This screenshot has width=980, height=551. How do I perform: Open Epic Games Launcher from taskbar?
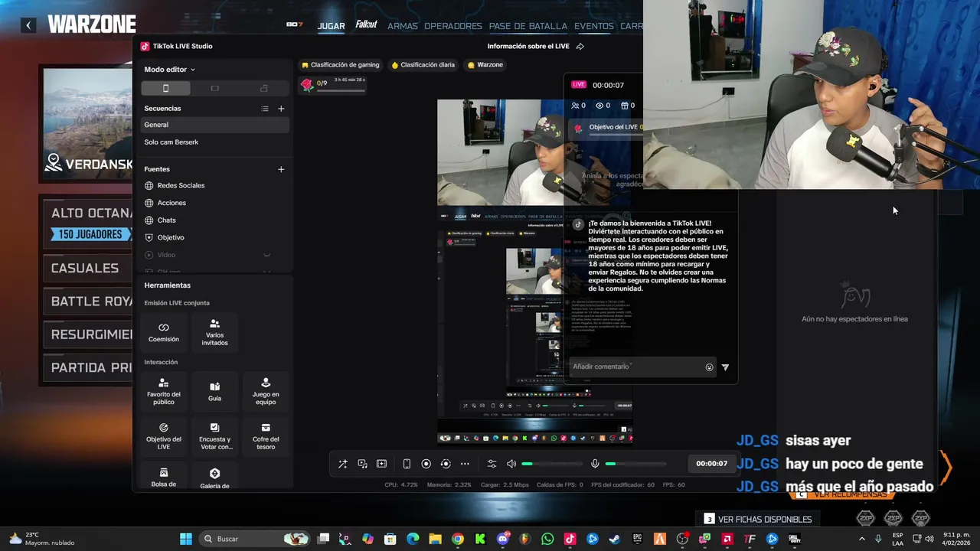(x=637, y=539)
